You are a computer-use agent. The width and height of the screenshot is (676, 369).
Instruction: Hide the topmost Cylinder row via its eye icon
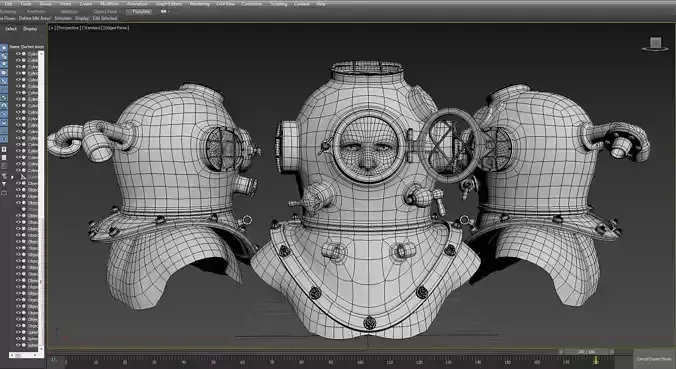point(18,54)
